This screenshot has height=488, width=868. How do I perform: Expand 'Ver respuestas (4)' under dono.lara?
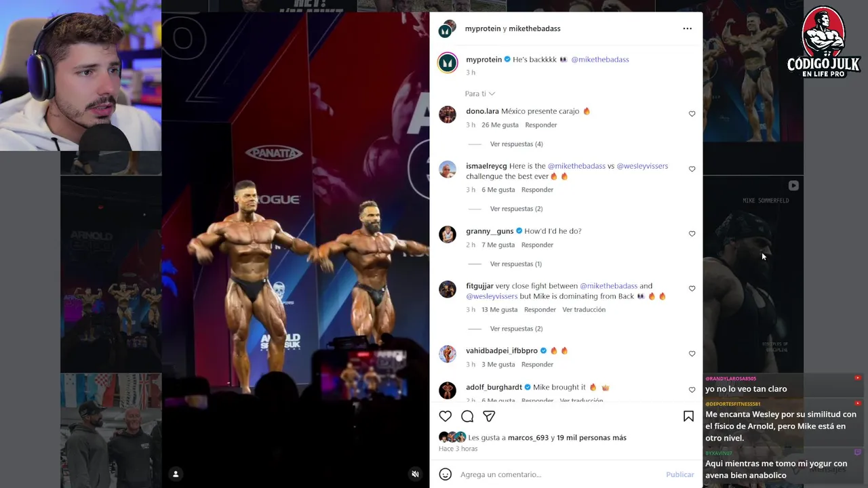(x=516, y=144)
